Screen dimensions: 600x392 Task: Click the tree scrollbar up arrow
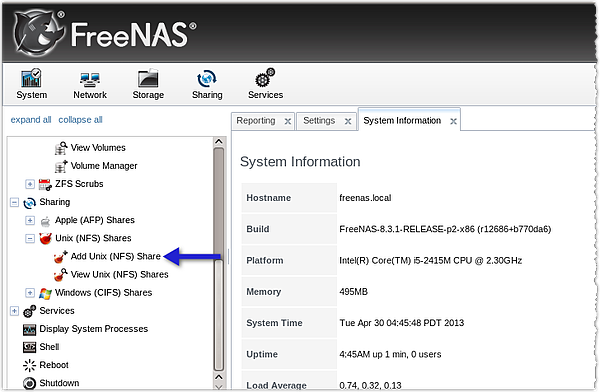pos(219,141)
